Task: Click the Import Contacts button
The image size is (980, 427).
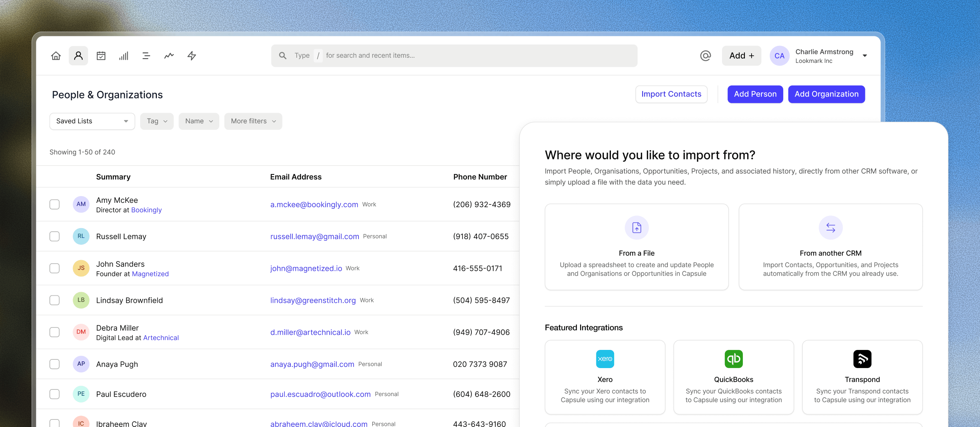Action: [x=671, y=94]
